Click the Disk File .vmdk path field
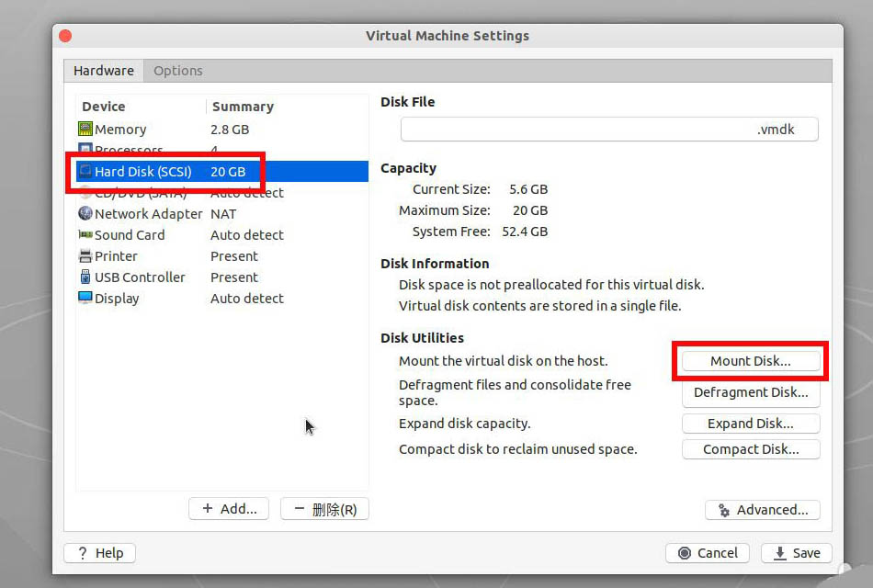 point(609,130)
